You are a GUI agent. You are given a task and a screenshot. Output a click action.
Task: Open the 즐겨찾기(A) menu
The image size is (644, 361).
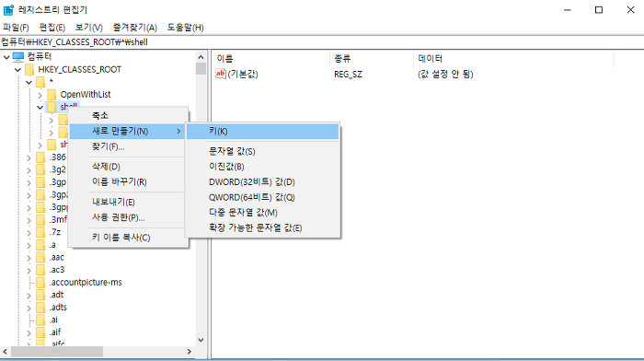134,28
